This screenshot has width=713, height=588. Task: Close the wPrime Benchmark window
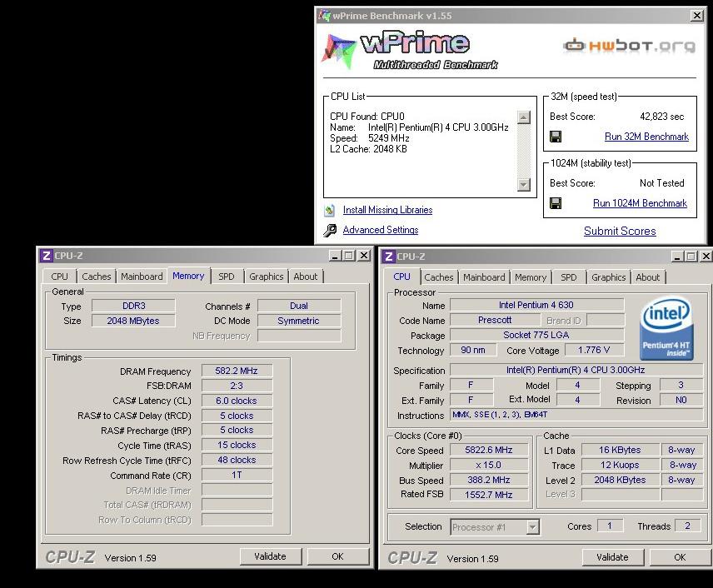[x=697, y=16]
